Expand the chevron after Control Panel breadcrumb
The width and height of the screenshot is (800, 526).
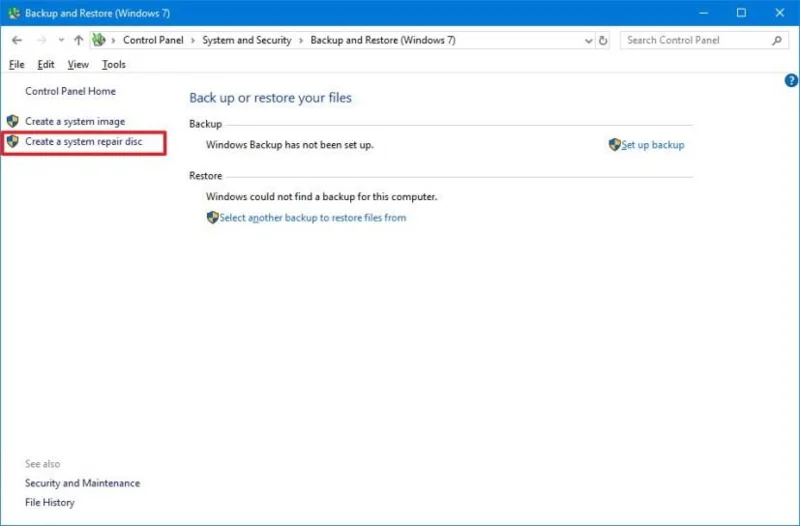tap(193, 40)
